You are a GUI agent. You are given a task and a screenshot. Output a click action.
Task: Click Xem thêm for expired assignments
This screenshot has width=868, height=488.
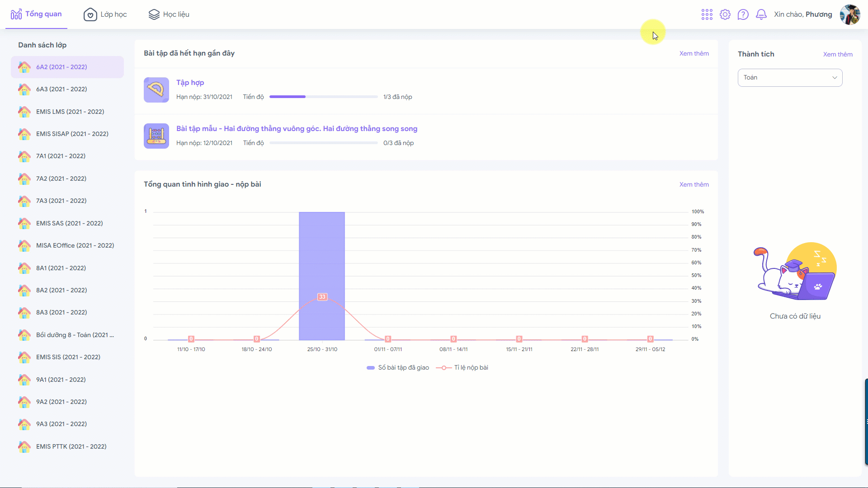693,53
